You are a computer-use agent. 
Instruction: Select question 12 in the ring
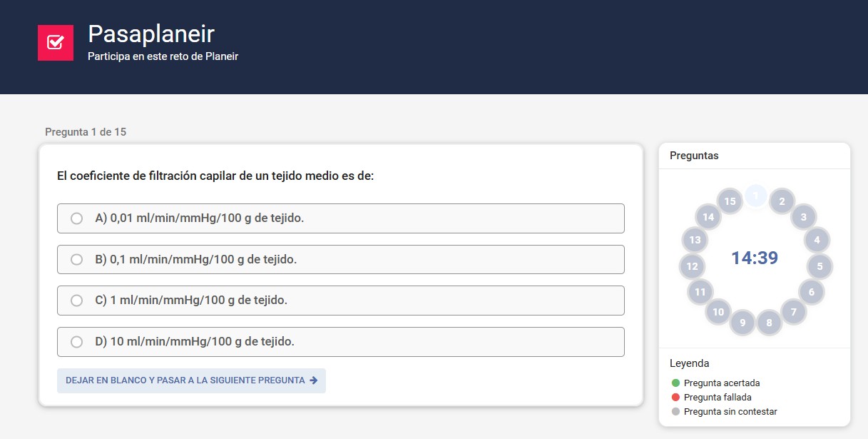(x=692, y=266)
